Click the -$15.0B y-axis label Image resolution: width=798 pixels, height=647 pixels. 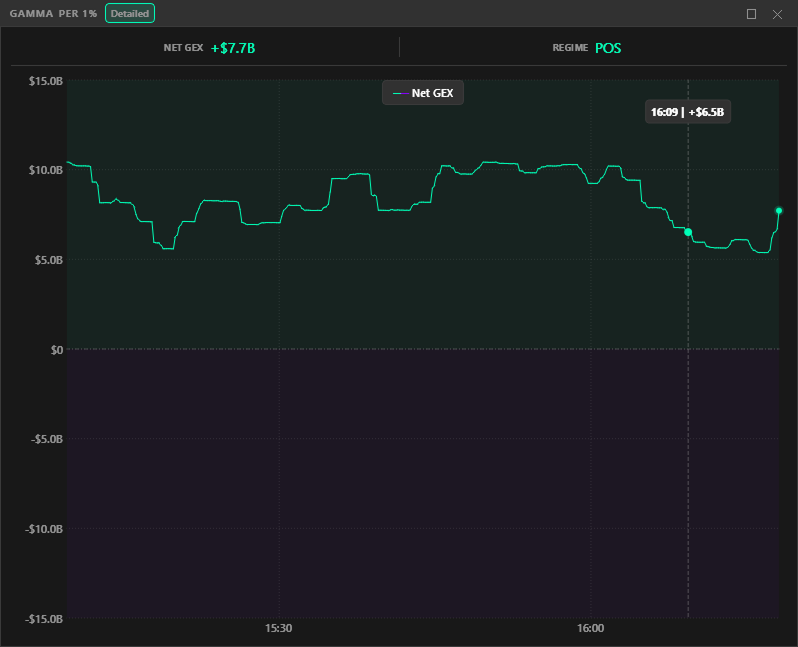coord(44,619)
